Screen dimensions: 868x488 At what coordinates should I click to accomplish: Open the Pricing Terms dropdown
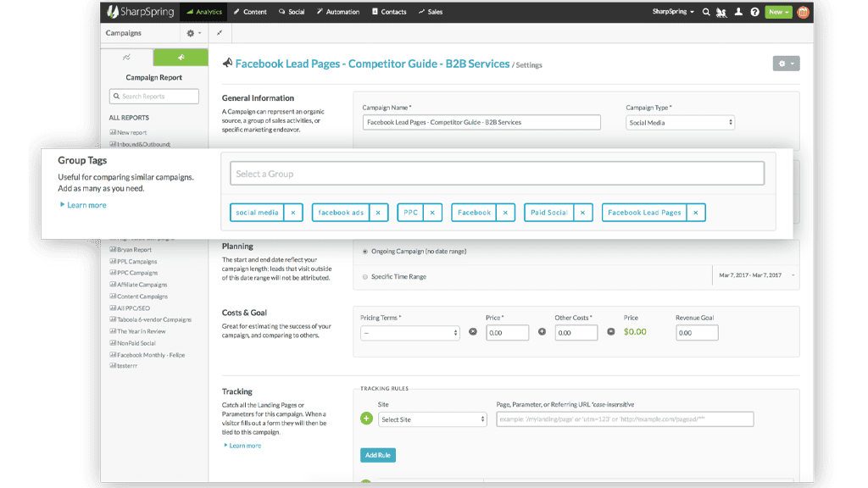coord(410,333)
